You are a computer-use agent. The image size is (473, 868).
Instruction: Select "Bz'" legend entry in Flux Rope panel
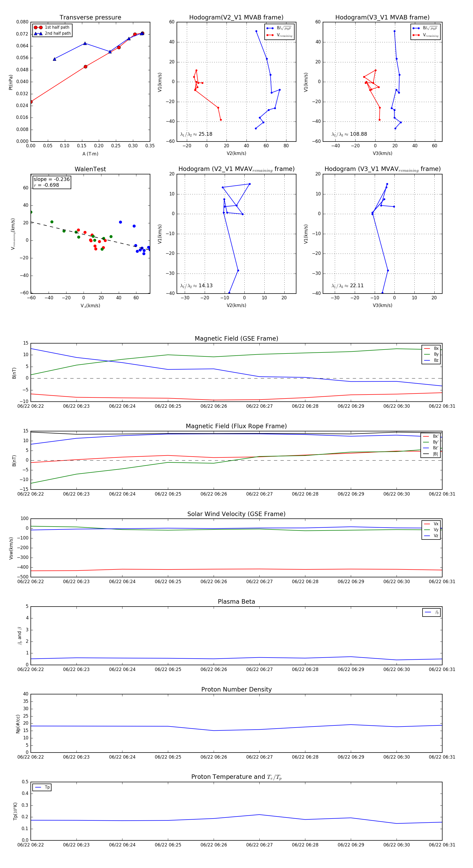pos(431,448)
